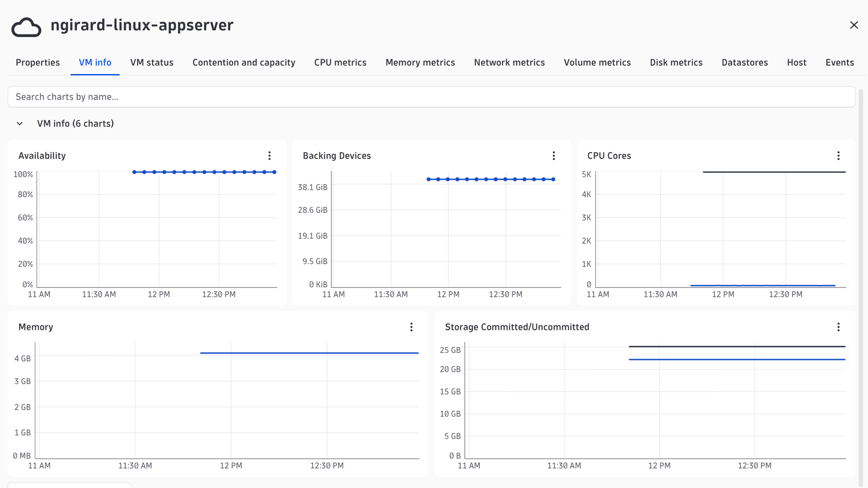Open the Disk metrics tab
Image resolution: width=868 pixels, height=488 pixels.
(676, 62)
